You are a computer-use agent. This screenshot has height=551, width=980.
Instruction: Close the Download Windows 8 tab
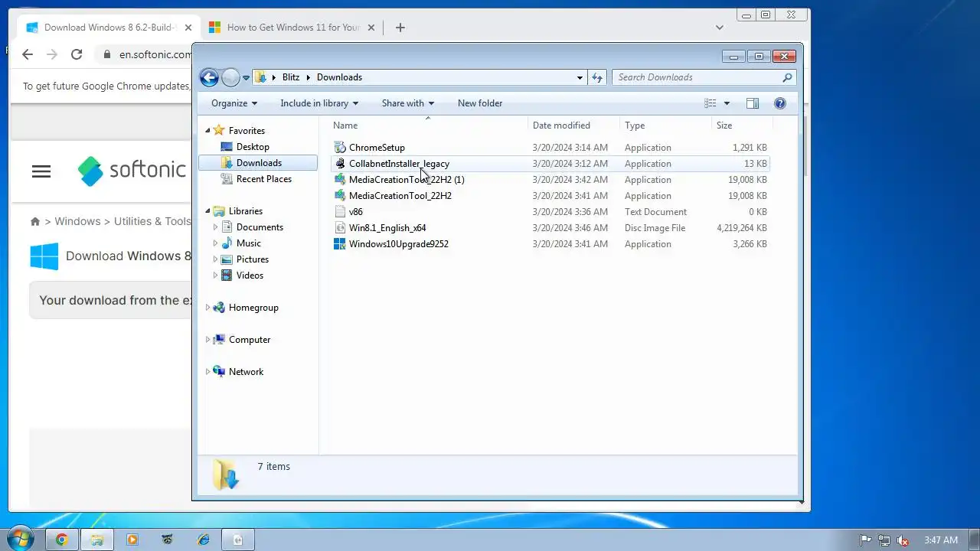click(x=188, y=28)
